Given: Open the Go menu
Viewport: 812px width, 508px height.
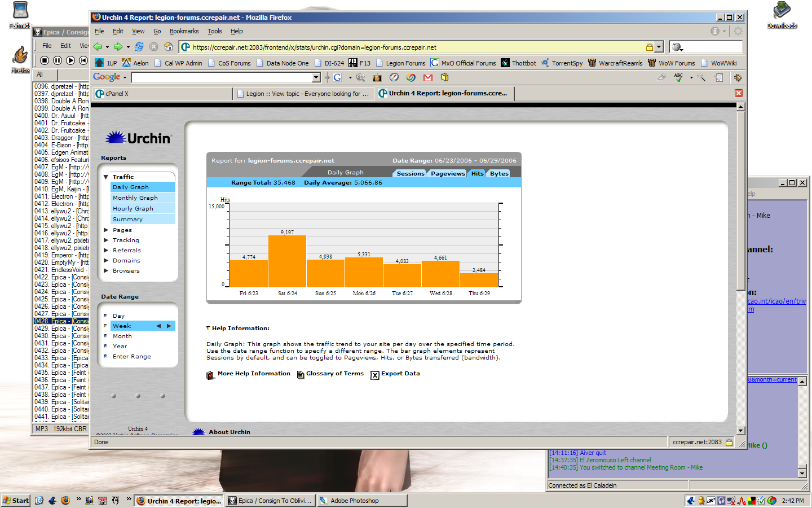Looking at the screenshot, I should point(157,31).
